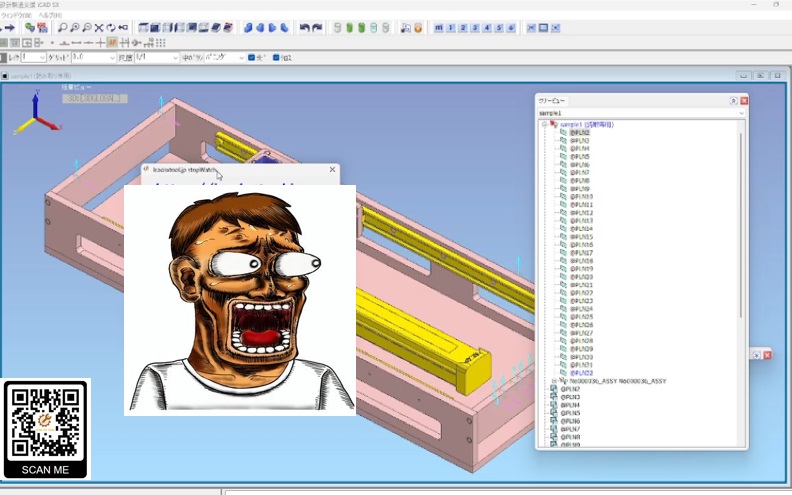Image resolution: width=792 pixels, height=495 pixels.
Task: Click the rotate view icon
Action: (x=111, y=28)
